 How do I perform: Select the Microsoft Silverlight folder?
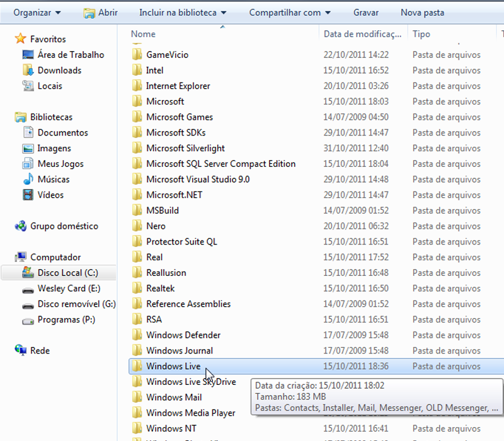click(x=185, y=148)
